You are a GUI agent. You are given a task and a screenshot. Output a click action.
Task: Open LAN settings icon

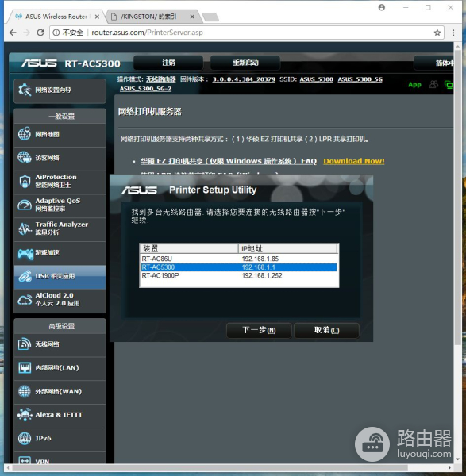(x=25, y=367)
